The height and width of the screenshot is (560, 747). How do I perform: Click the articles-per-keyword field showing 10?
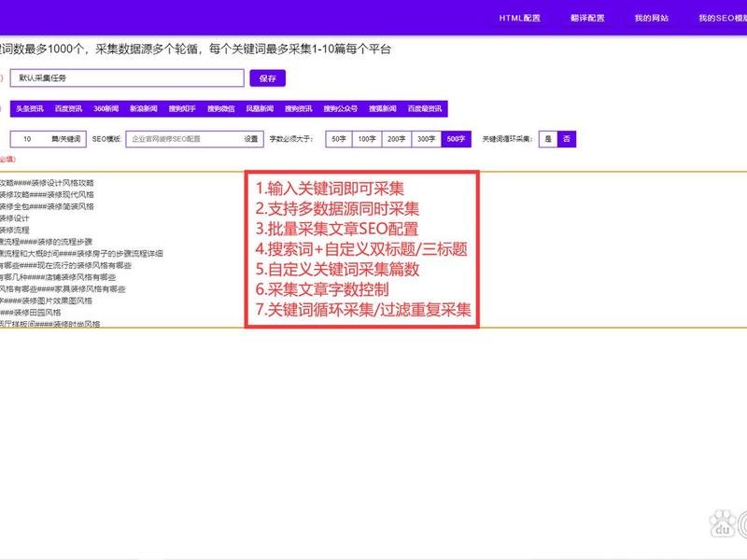point(49,139)
